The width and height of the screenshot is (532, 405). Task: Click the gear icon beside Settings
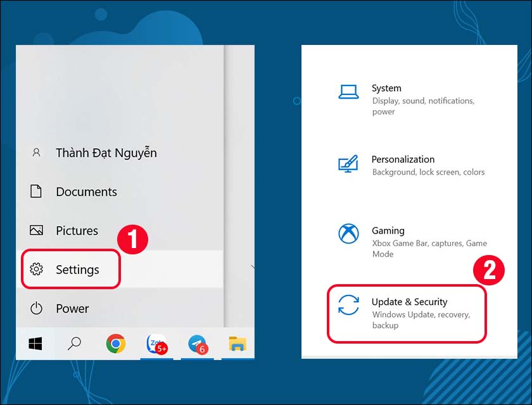click(36, 270)
